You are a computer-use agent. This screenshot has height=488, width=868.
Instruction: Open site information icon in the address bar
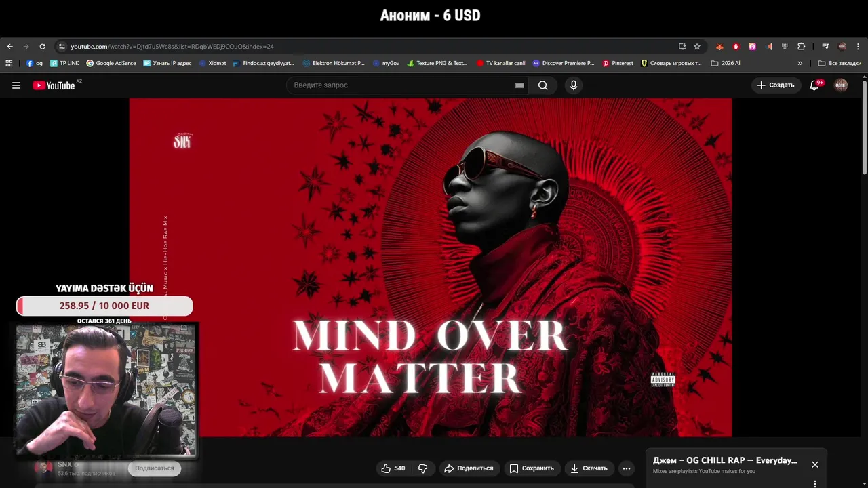coord(62,47)
